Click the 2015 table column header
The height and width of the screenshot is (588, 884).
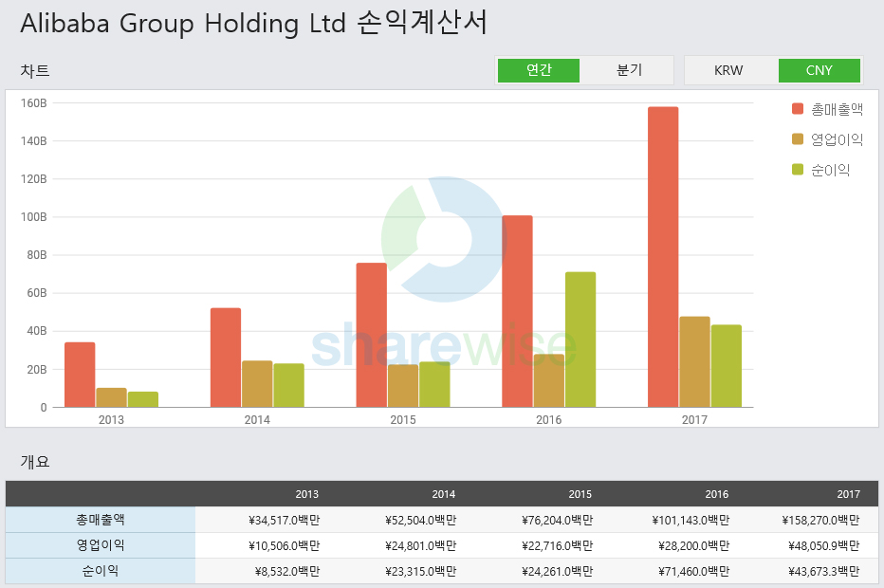[x=580, y=494]
